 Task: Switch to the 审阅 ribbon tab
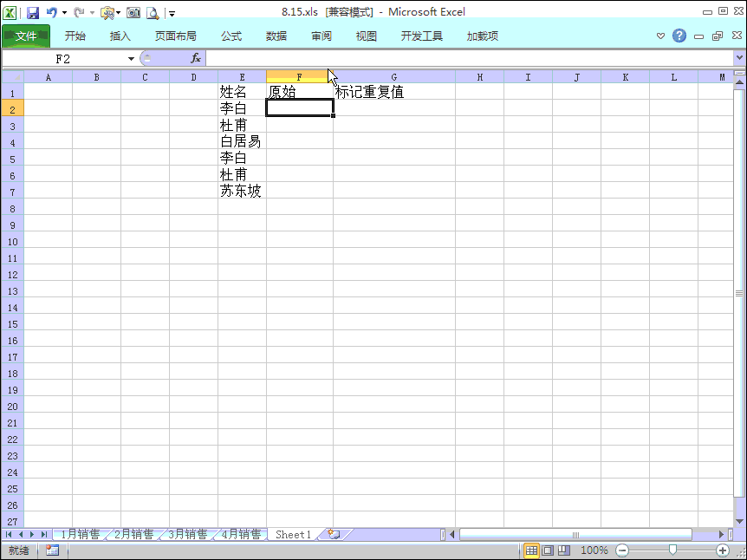(x=322, y=36)
